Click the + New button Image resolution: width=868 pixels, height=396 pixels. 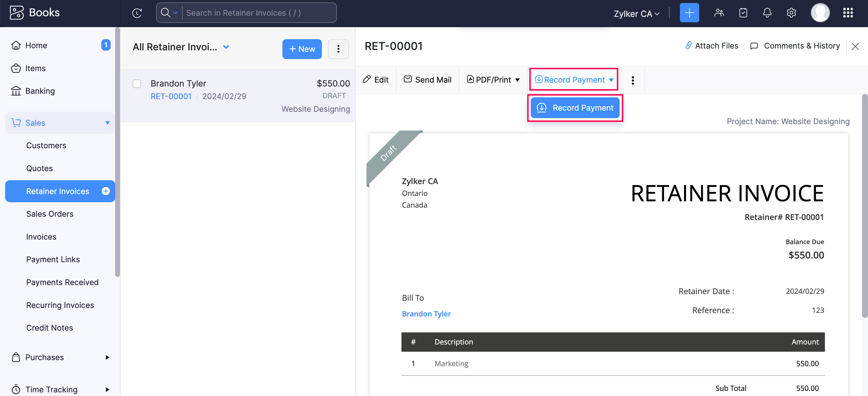click(302, 49)
